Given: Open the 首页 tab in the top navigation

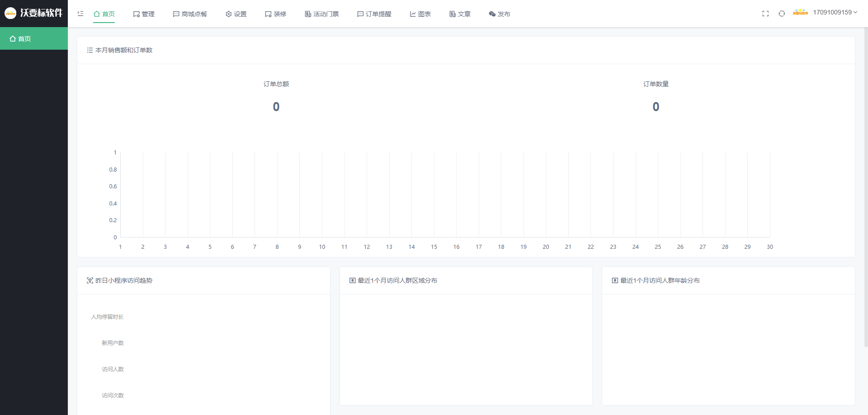Looking at the screenshot, I should pyautogui.click(x=104, y=14).
